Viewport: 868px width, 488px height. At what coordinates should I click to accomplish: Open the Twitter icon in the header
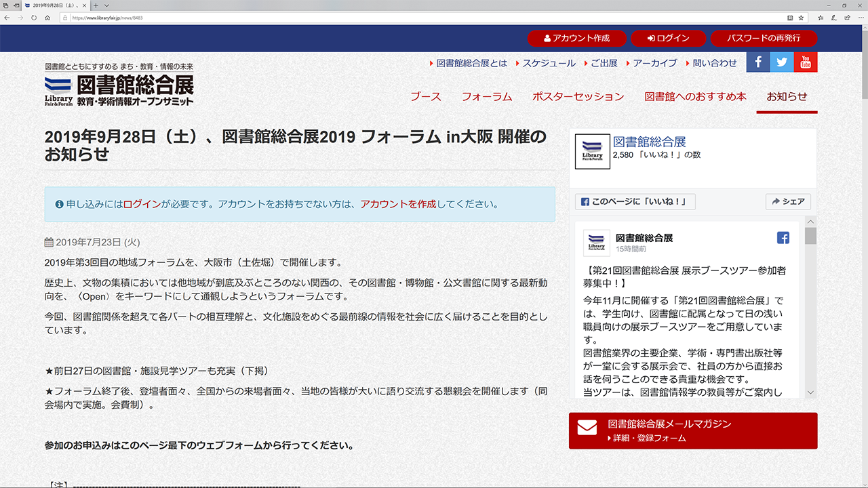point(782,62)
